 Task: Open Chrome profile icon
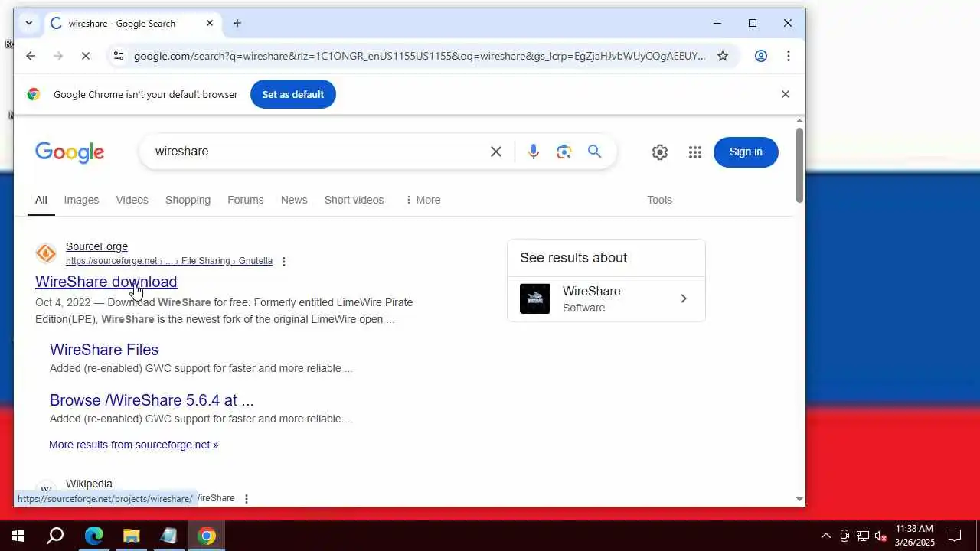pyautogui.click(x=760, y=56)
